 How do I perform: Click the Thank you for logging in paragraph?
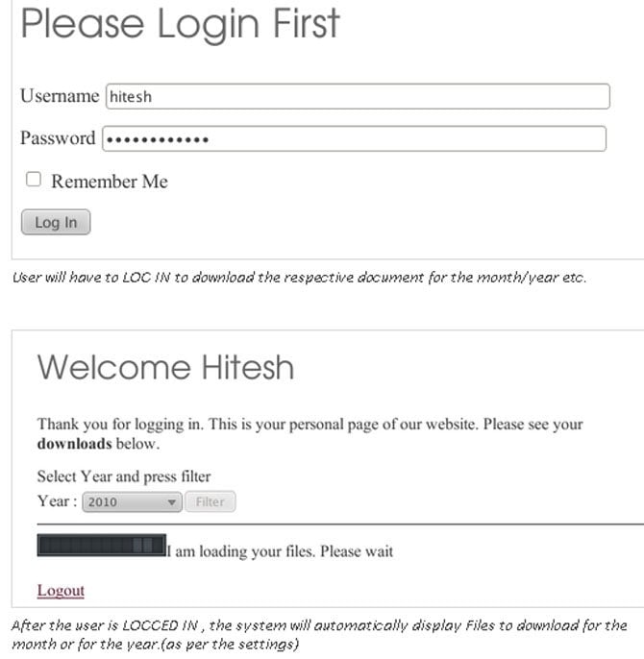(x=310, y=425)
